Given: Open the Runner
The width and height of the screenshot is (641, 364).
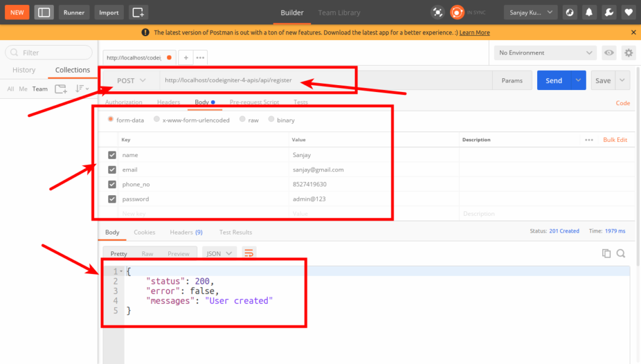Looking at the screenshot, I should click(74, 13).
